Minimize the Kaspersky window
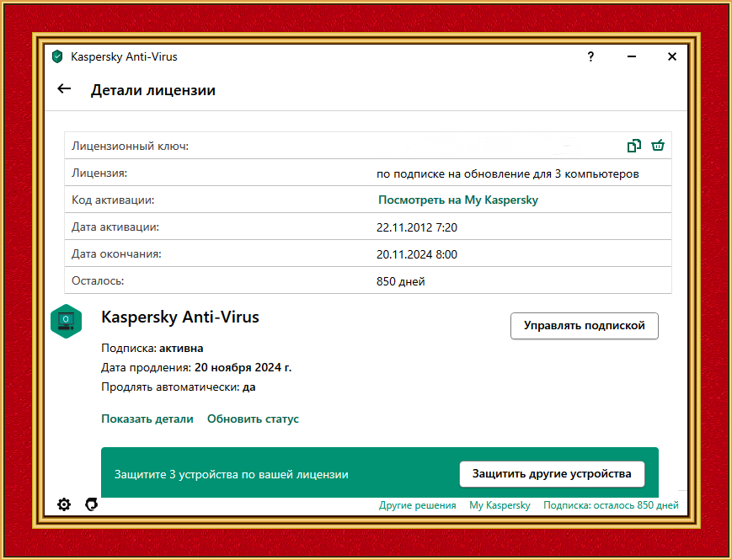This screenshot has width=732, height=560. point(632,56)
